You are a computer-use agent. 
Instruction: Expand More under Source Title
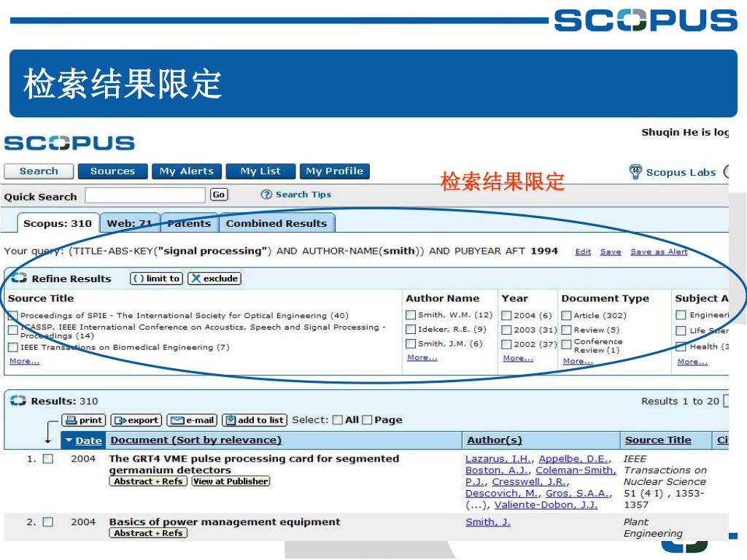(24, 361)
